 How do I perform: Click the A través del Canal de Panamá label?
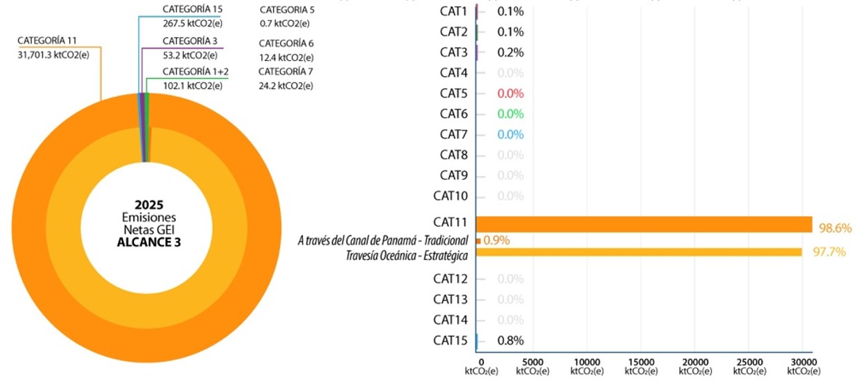(x=383, y=241)
